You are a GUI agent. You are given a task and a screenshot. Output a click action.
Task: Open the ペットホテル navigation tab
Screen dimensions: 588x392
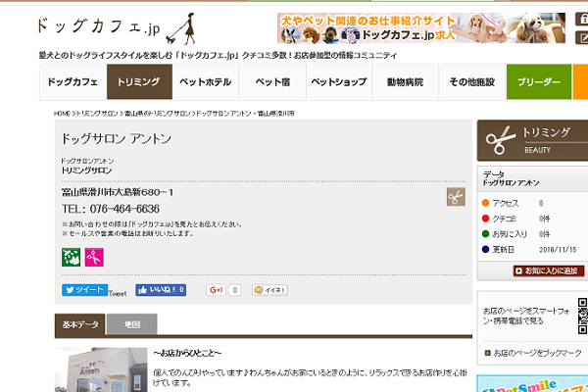(206, 82)
